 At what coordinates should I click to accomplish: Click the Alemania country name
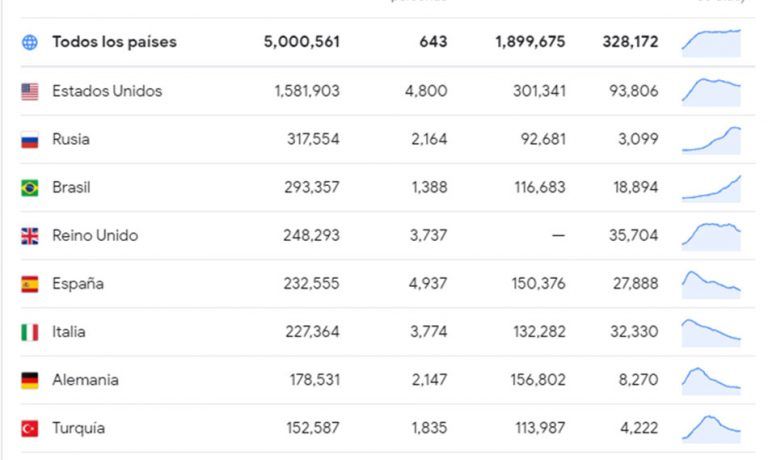coord(85,380)
